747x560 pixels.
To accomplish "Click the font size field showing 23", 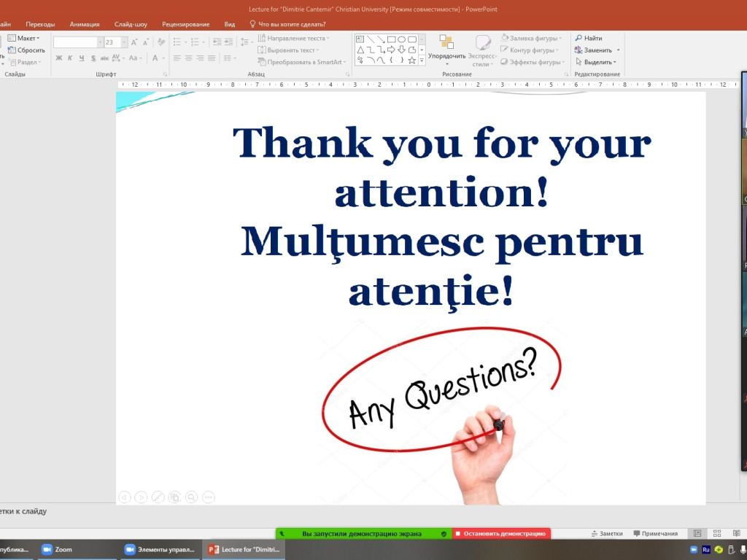I will click(112, 42).
